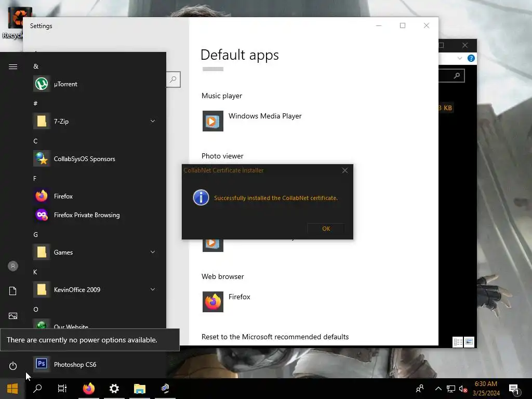Open Task View on taskbar
The height and width of the screenshot is (399, 532).
click(x=62, y=389)
